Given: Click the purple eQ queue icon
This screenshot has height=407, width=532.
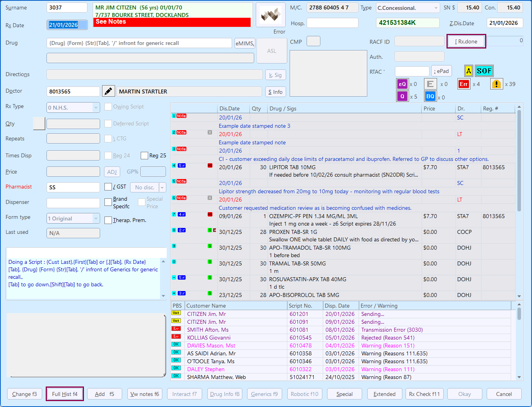Looking at the screenshot, I should [x=402, y=84].
